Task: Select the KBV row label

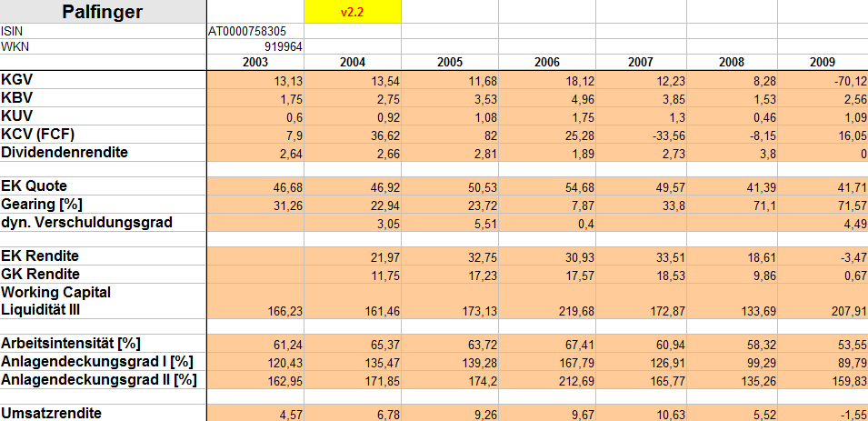Action: (x=103, y=98)
